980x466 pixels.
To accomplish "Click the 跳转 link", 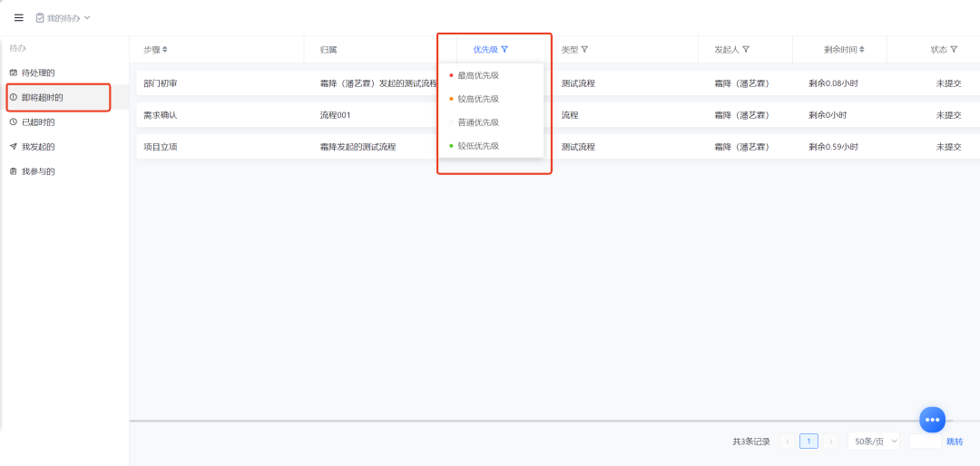I will tap(955, 441).
